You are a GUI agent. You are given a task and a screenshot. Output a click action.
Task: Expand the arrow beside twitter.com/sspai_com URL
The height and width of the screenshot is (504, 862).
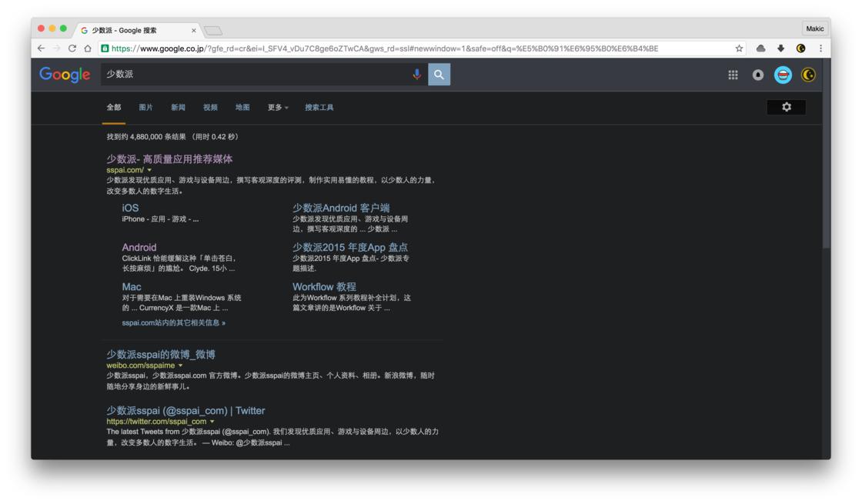click(x=212, y=422)
